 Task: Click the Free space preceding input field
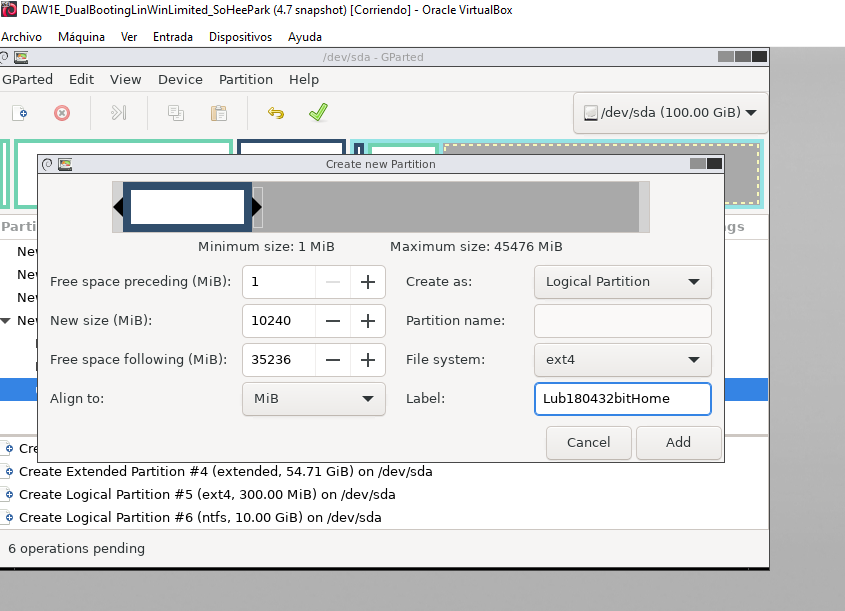[279, 282]
